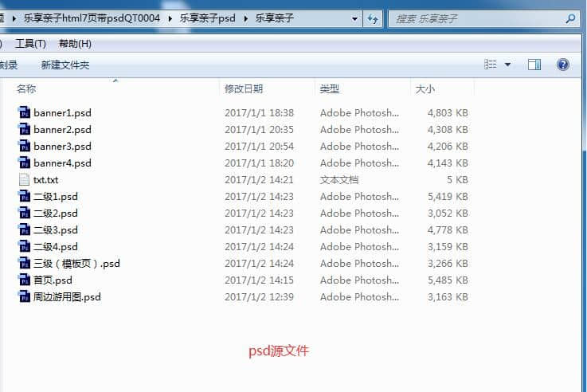This screenshot has width=587, height=392.
Task: Open the 工具(T) menu
Action: coord(30,44)
